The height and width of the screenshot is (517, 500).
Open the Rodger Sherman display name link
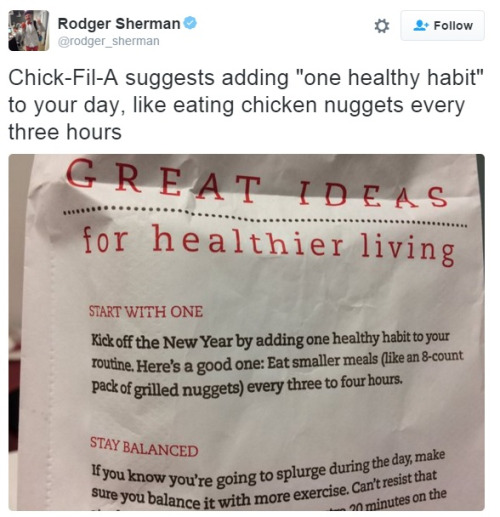119,24
